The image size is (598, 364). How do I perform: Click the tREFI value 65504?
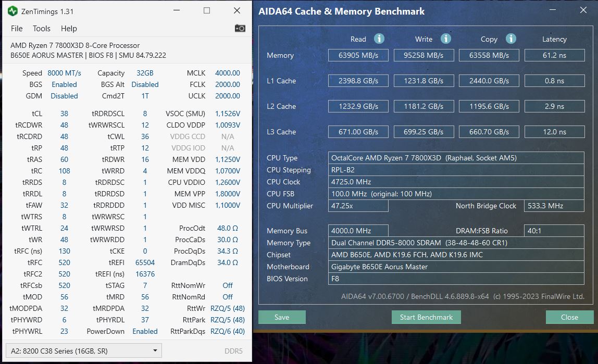click(145, 262)
